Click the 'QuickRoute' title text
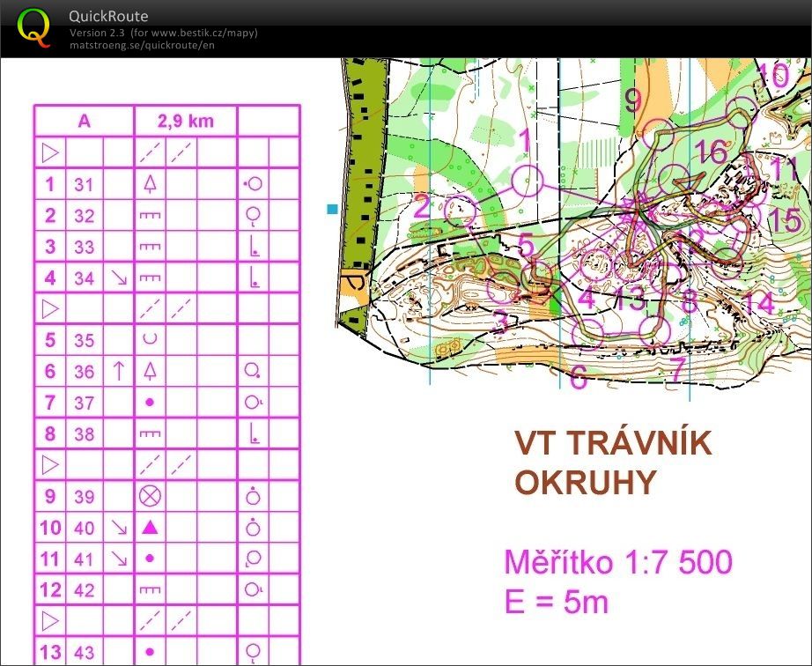This screenshot has height=666, width=812. [x=108, y=16]
